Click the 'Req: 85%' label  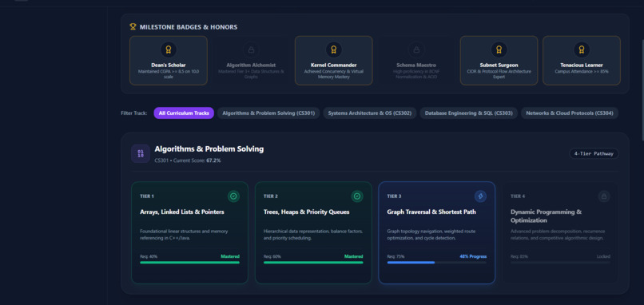pyautogui.click(x=519, y=256)
